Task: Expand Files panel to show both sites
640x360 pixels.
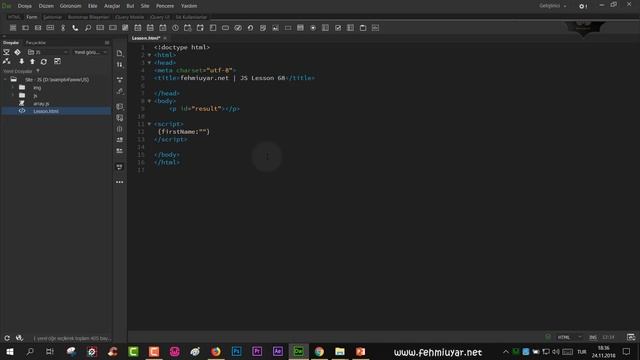Action: tap(57, 61)
